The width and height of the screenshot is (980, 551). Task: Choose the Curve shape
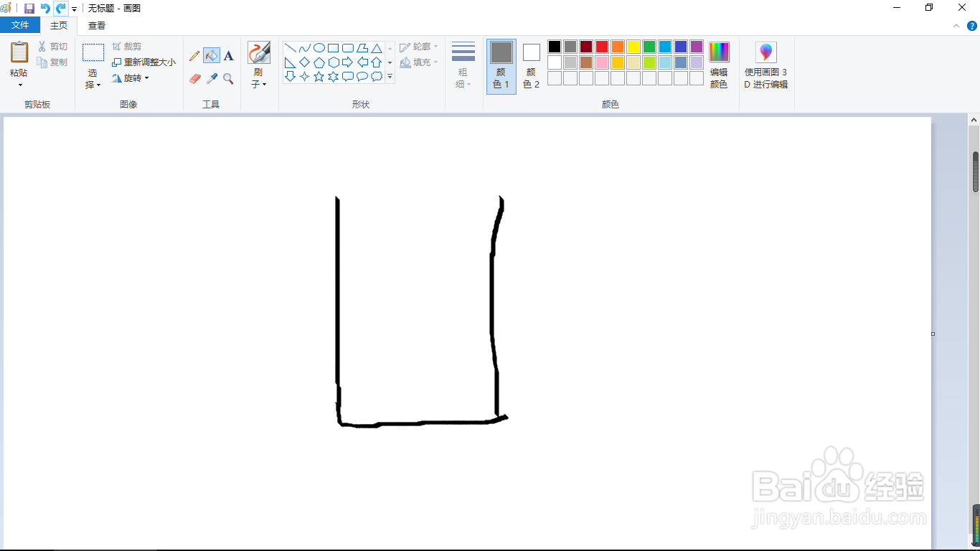(305, 48)
